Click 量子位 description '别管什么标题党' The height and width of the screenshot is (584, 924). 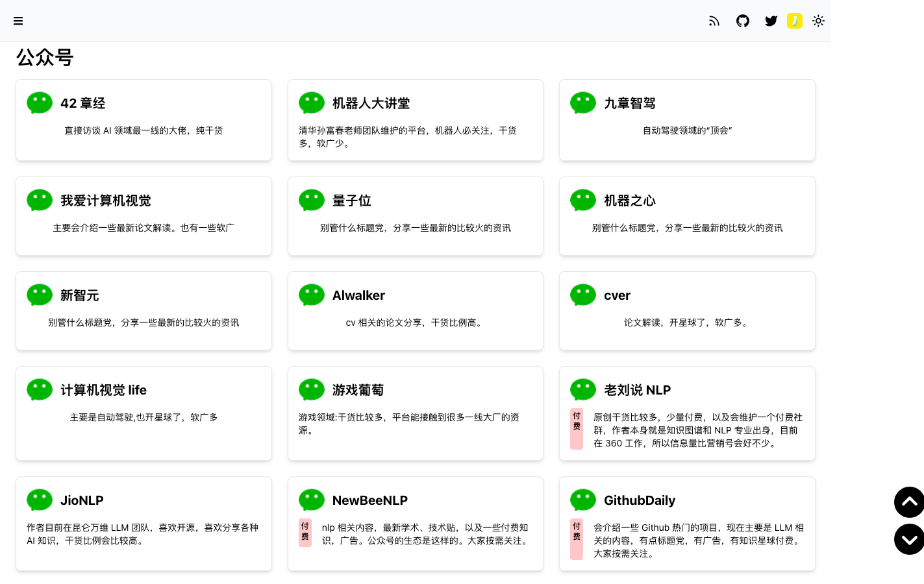[x=416, y=228]
